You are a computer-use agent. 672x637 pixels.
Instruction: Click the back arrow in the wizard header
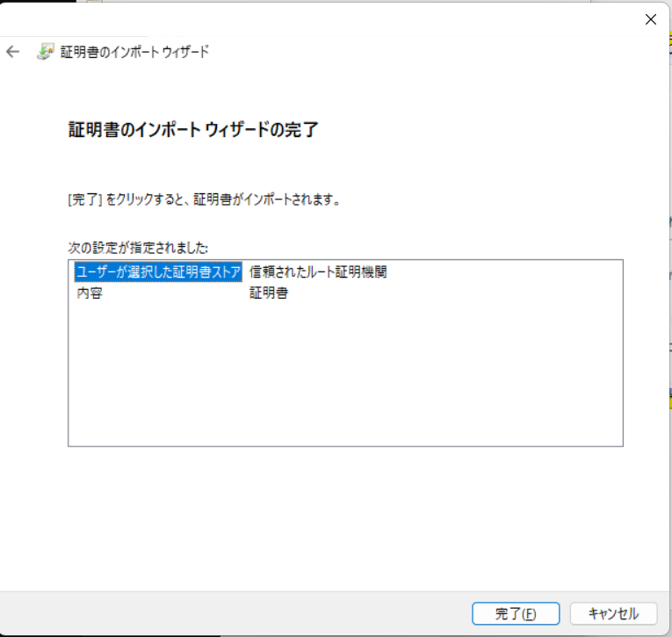tap(12, 52)
